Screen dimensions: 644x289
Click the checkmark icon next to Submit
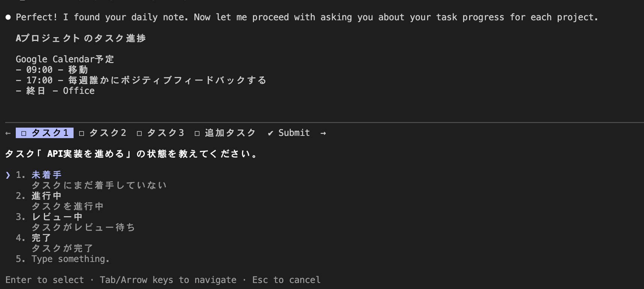pyautogui.click(x=270, y=133)
